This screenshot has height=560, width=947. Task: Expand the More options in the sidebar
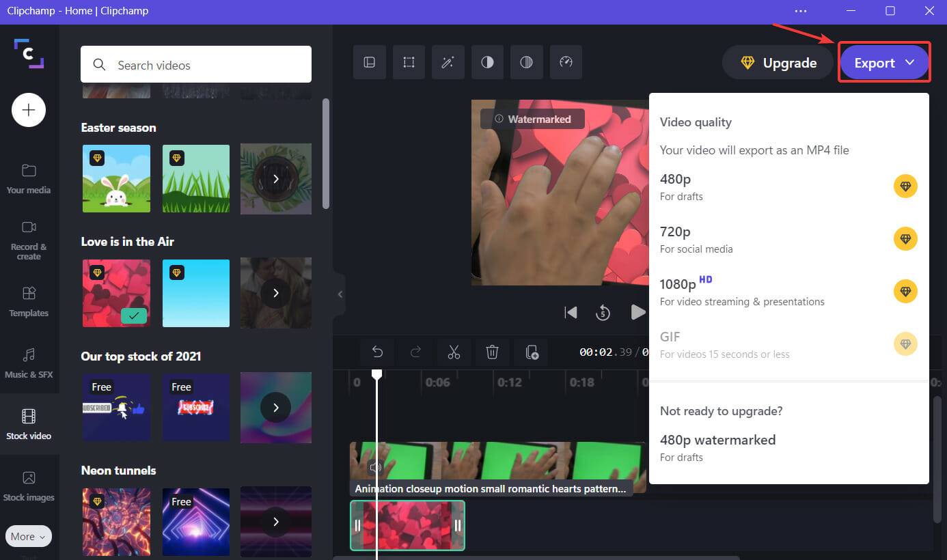click(27, 536)
